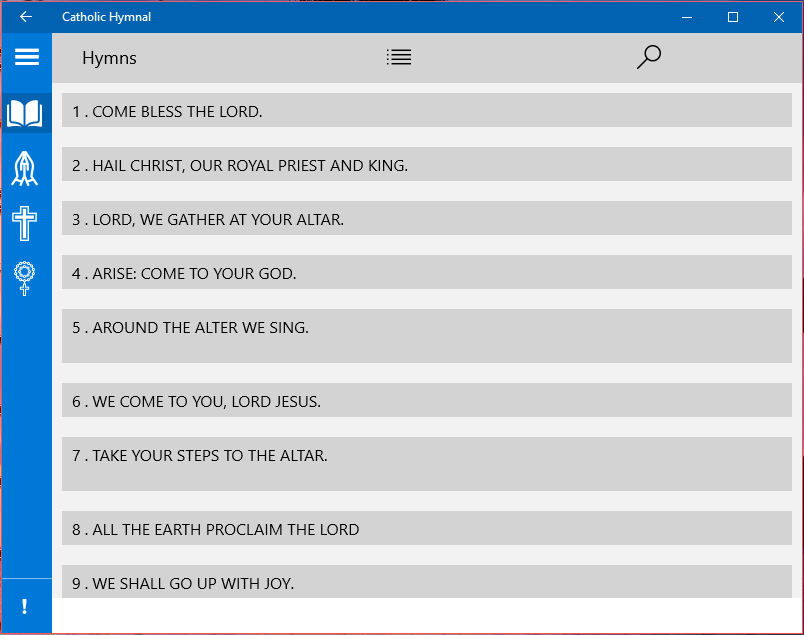Image resolution: width=804 pixels, height=635 pixels.
Task: Click the back arrow in title bar
Action: (26, 17)
